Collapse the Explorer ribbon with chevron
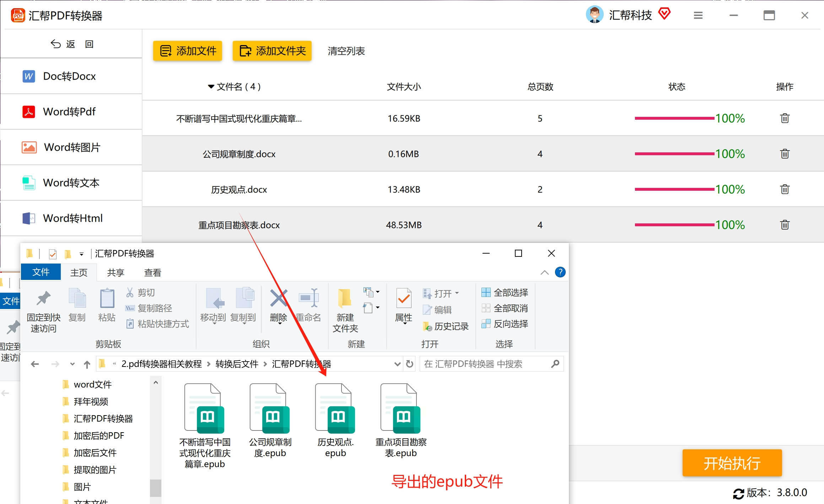Screen dimensions: 824x504 point(544,272)
